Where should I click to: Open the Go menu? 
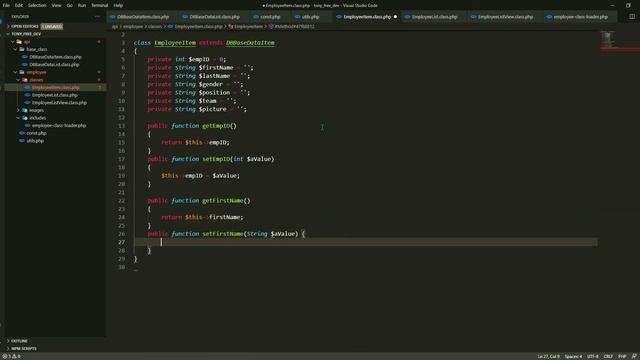[x=70, y=5]
